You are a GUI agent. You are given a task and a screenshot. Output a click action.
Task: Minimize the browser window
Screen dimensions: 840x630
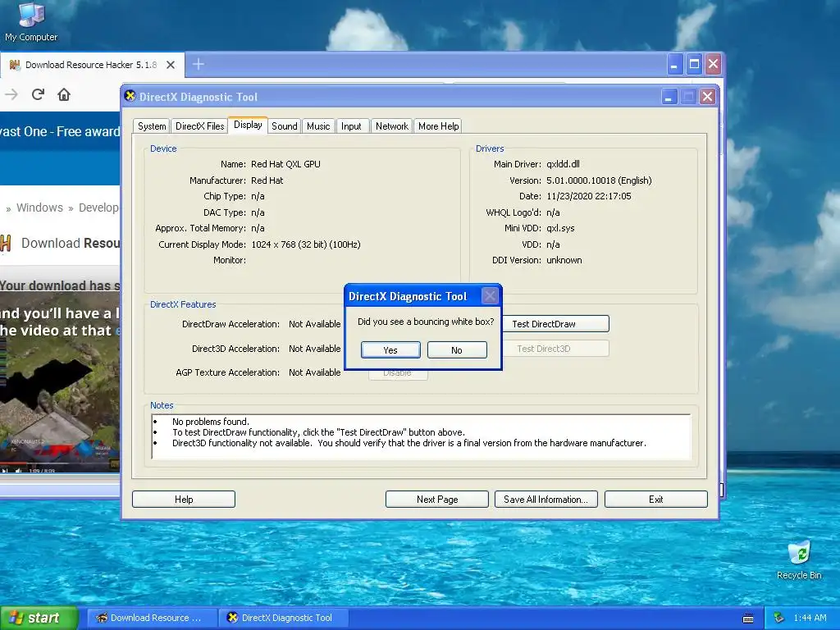[674, 65]
